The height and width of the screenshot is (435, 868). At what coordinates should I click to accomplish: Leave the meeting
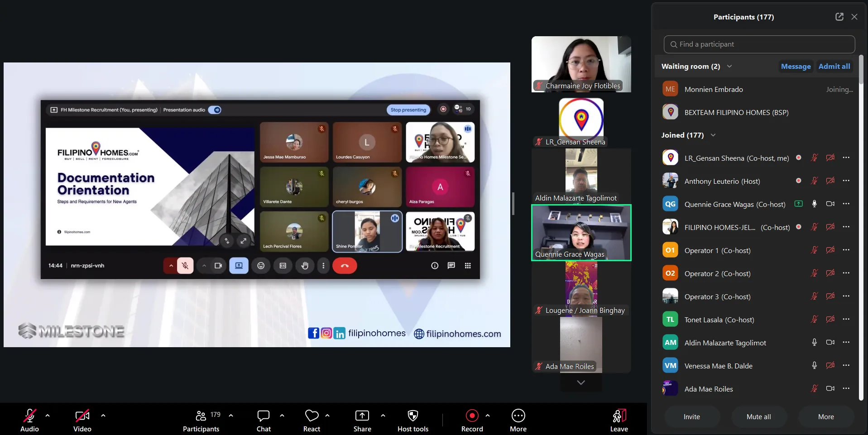tap(619, 420)
